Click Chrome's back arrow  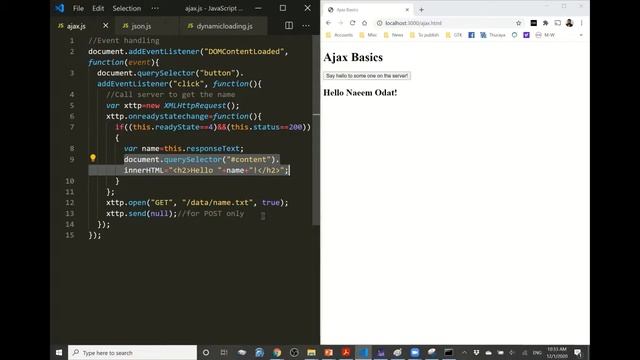point(329,23)
